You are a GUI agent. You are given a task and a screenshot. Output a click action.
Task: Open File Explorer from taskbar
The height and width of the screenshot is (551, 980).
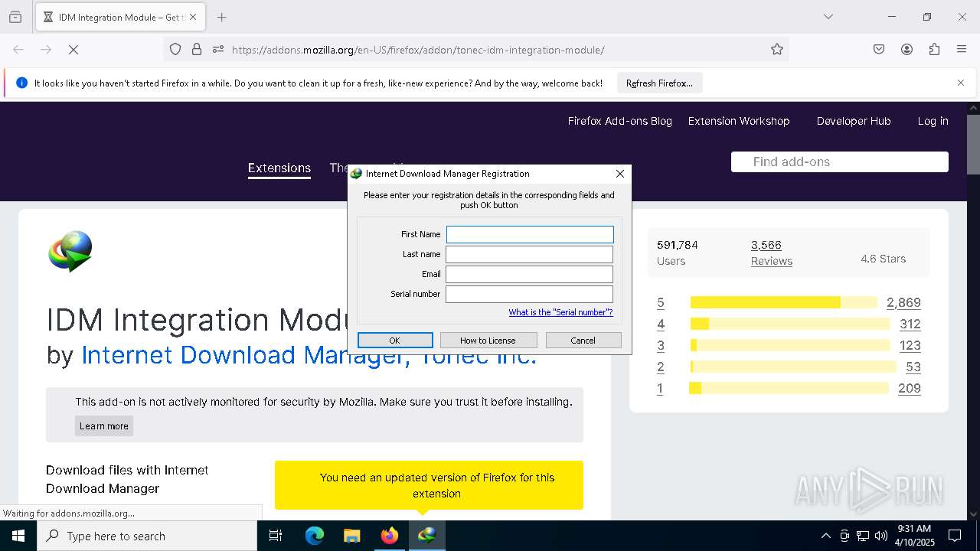351,536
